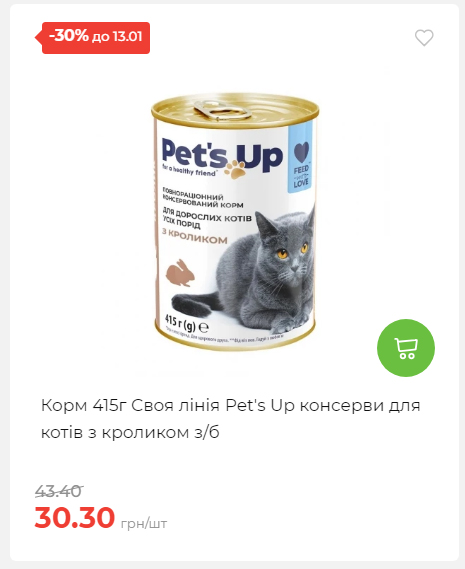Click the 'з кроликом' text on can label

(195, 237)
